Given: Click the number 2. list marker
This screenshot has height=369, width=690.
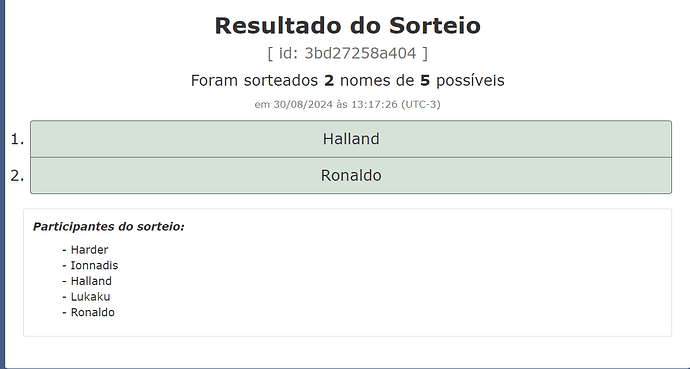Looking at the screenshot, I should pos(17,176).
